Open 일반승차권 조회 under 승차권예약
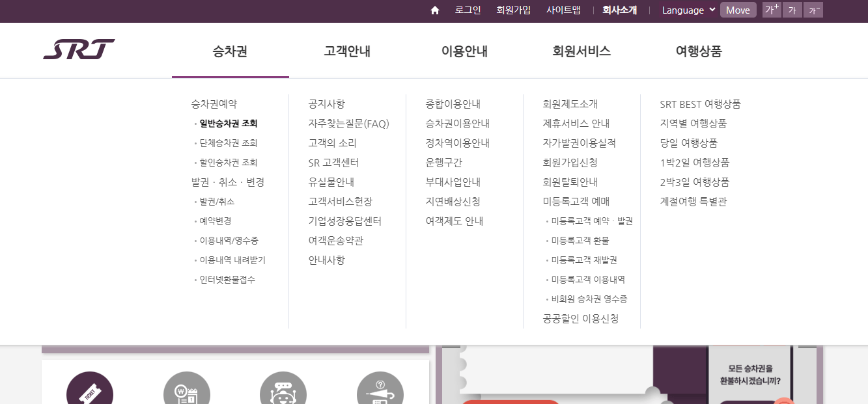Screen dimensions: 868x404 [x=229, y=123]
